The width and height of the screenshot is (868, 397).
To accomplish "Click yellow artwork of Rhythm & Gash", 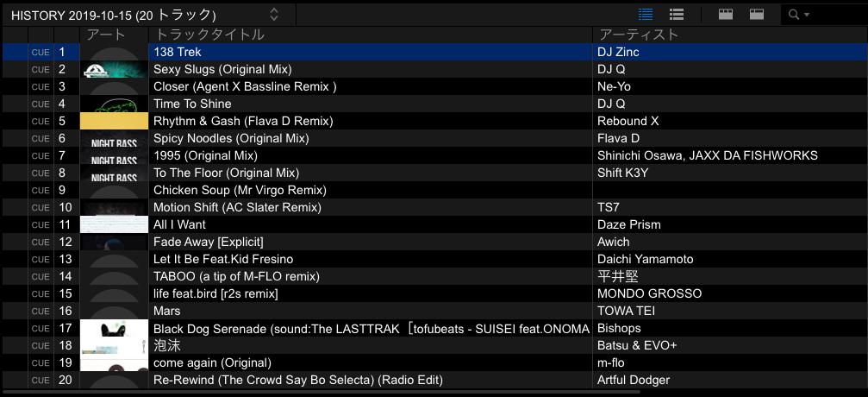I will pyautogui.click(x=114, y=121).
